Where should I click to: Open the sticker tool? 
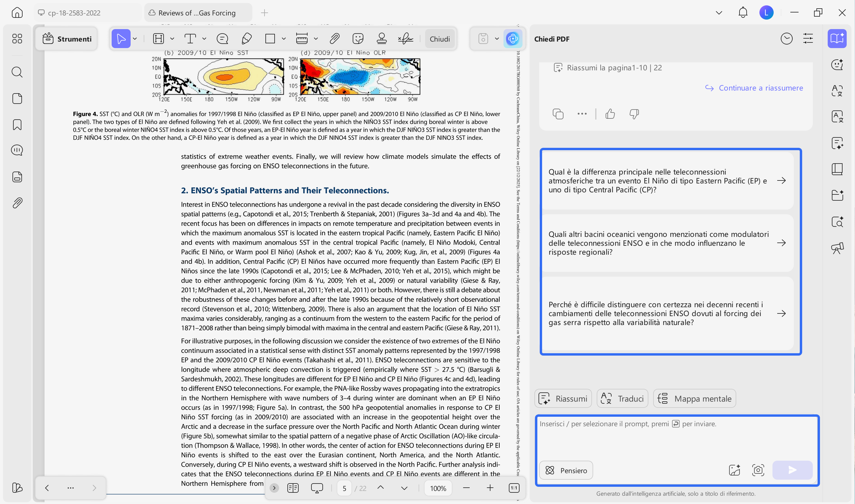click(358, 39)
